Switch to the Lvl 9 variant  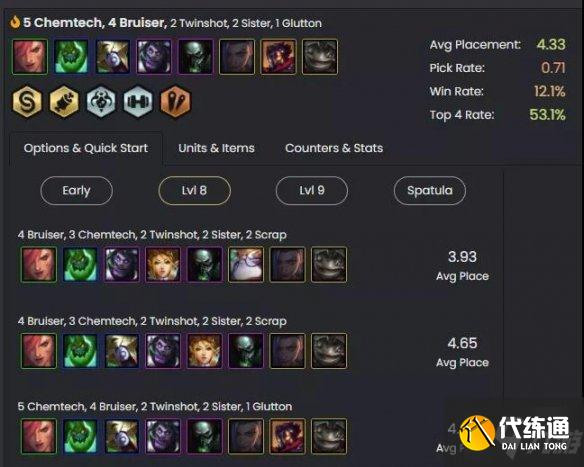pos(312,191)
